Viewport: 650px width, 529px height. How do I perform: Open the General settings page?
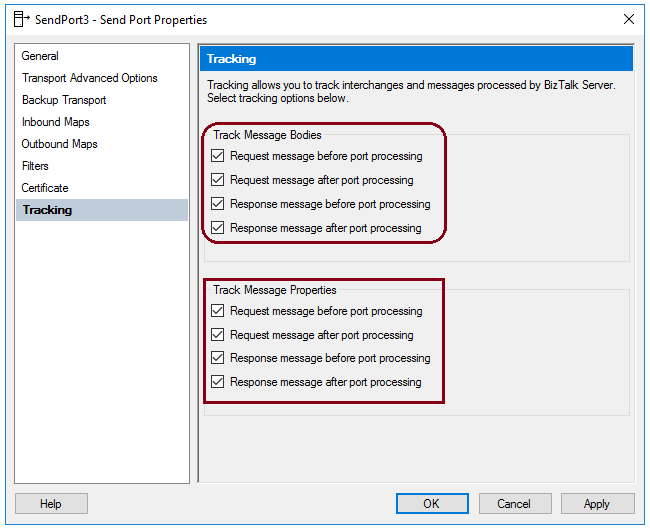pyautogui.click(x=40, y=56)
